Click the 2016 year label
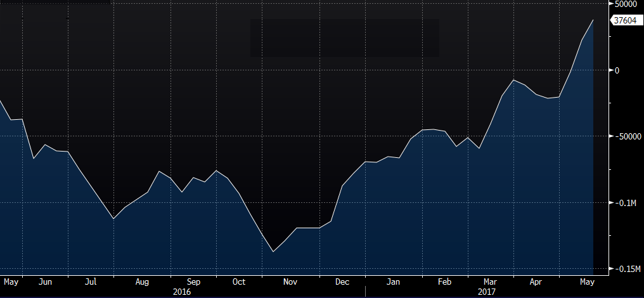 point(181,292)
